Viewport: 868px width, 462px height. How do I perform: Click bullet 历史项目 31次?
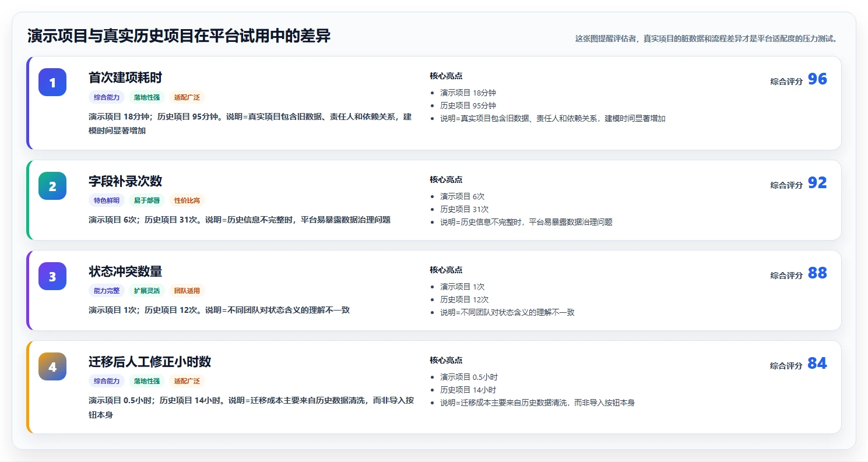pyautogui.click(x=465, y=209)
